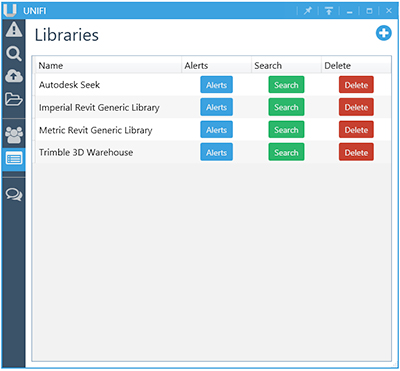
Task: Search the Imperial Revit Generic Library
Action: tap(286, 107)
